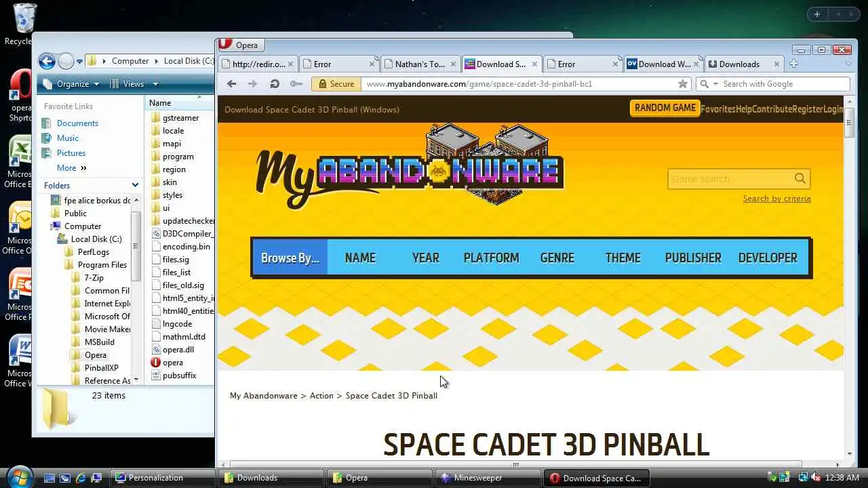Open Opera search engine dropdown arrow

715,84
